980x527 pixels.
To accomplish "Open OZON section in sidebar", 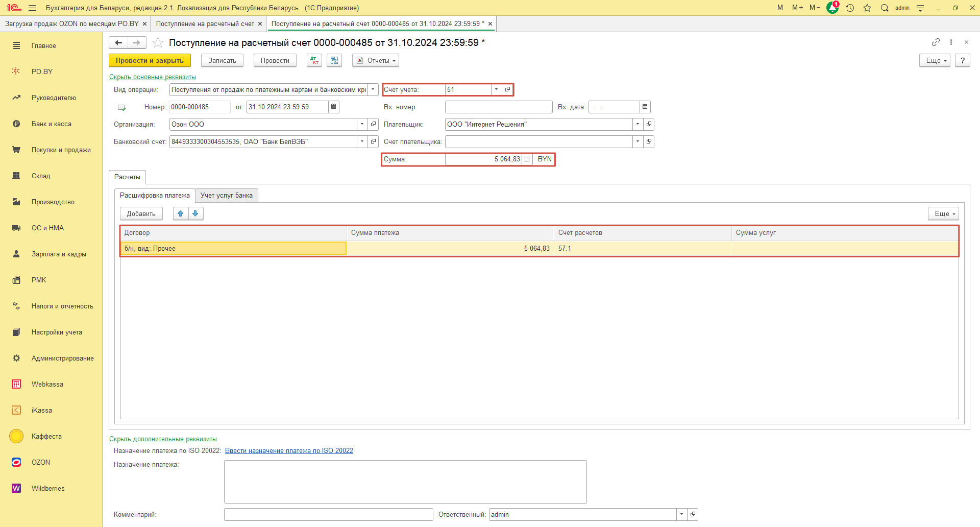I will pos(51,462).
